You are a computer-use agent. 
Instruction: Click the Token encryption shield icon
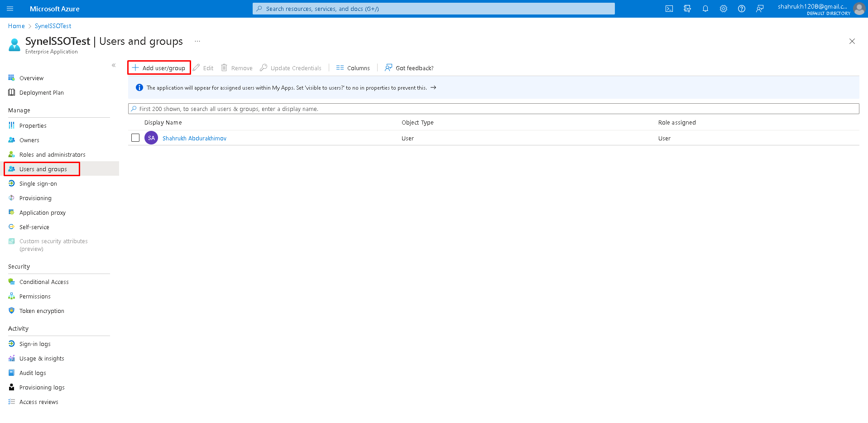pos(12,311)
